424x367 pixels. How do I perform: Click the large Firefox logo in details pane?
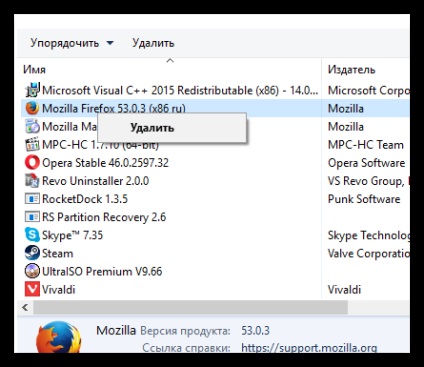tap(59, 337)
